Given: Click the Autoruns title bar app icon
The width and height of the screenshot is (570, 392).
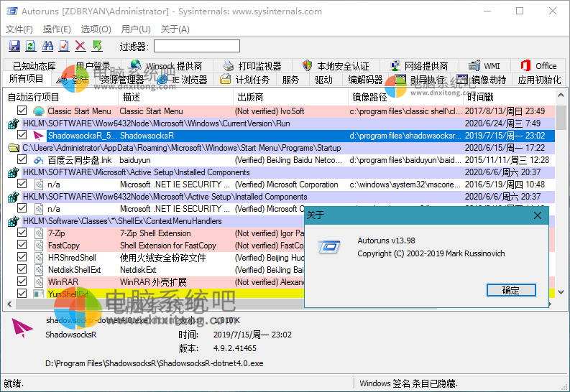Looking at the screenshot, I should (12, 11).
